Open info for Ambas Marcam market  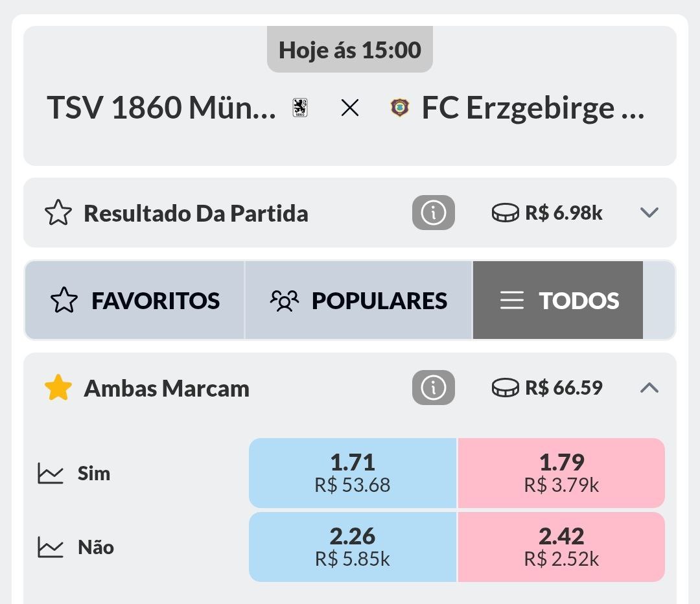coord(433,388)
